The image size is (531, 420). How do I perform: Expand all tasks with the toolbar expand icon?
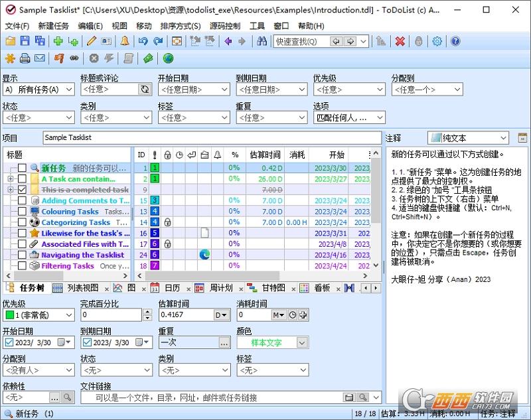click(x=195, y=41)
